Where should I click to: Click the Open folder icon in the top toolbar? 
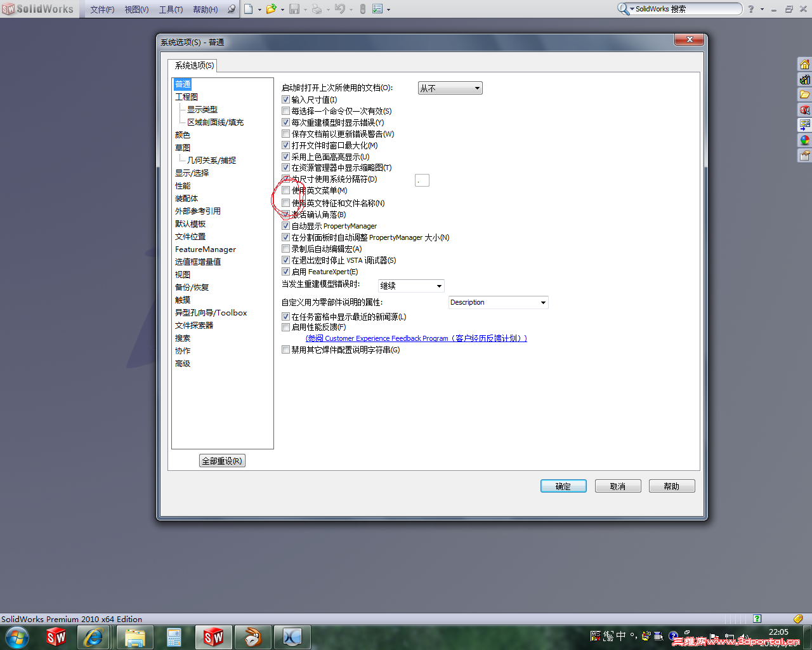click(271, 9)
